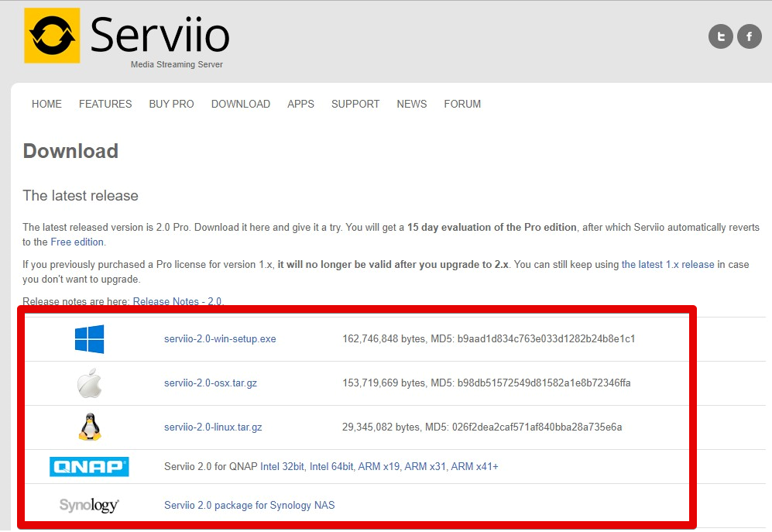Download serviio-2.0-osx.tar.gz

click(x=211, y=383)
